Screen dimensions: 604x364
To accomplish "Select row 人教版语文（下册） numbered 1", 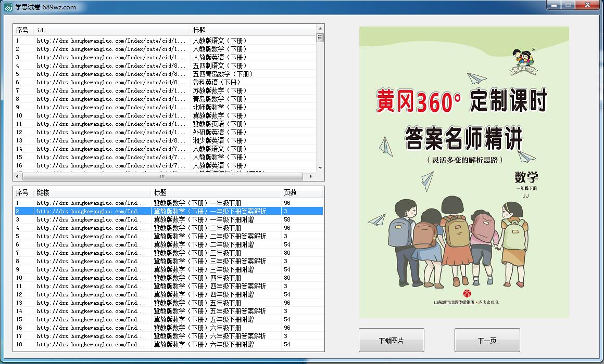I will click(165, 41).
